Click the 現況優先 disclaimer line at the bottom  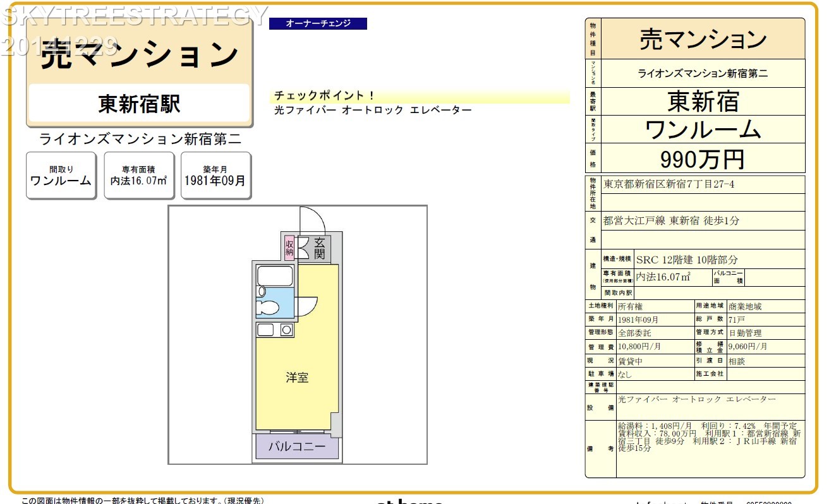click(x=142, y=500)
